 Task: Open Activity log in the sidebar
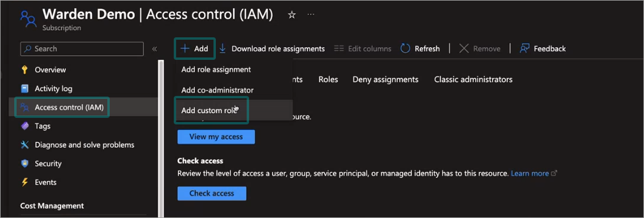tap(53, 89)
